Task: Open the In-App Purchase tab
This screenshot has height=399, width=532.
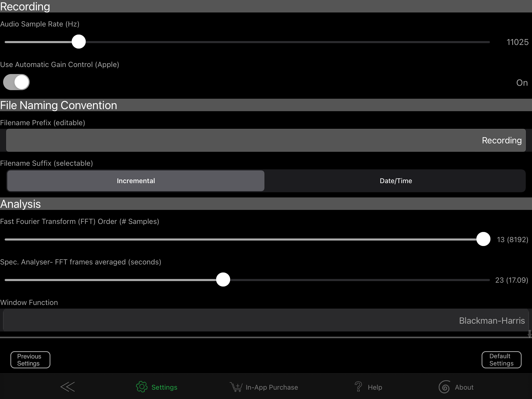Action: coord(272,387)
